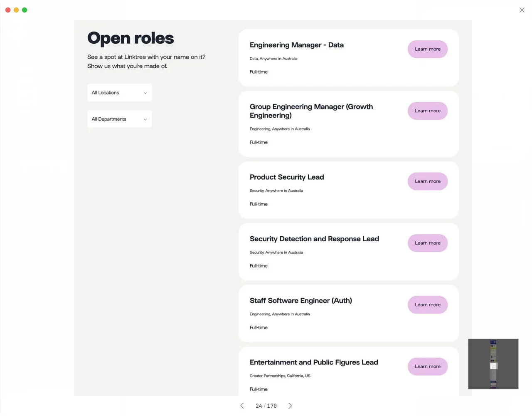
Task: Learn more about Engineering Manager - Data
Action: click(x=427, y=49)
